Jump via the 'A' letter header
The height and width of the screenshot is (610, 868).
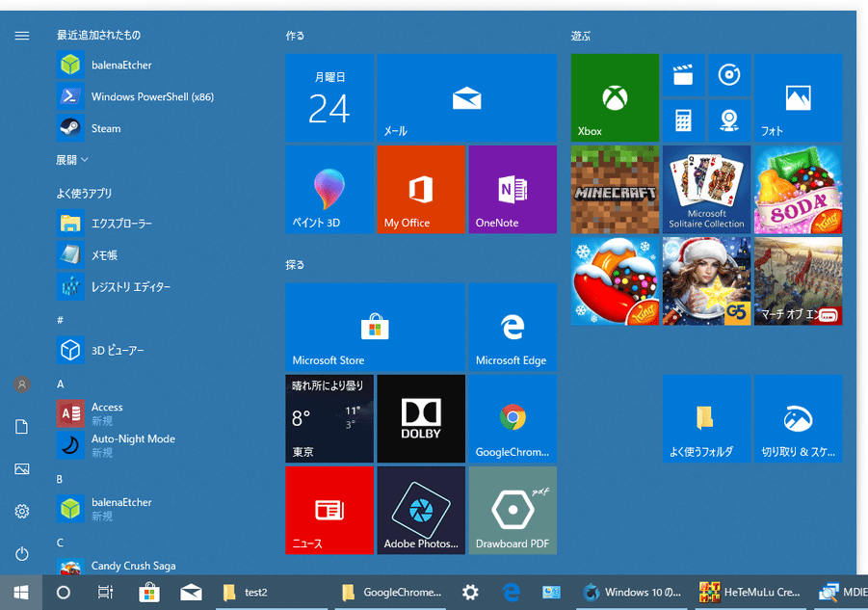click(61, 385)
